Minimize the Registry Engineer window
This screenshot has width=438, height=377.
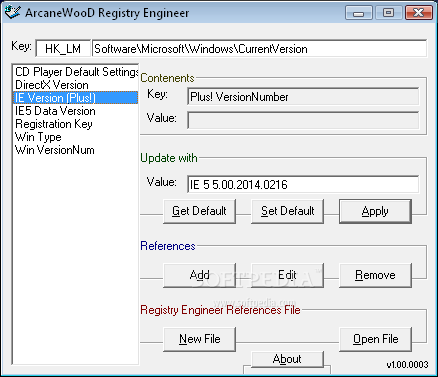359,13
